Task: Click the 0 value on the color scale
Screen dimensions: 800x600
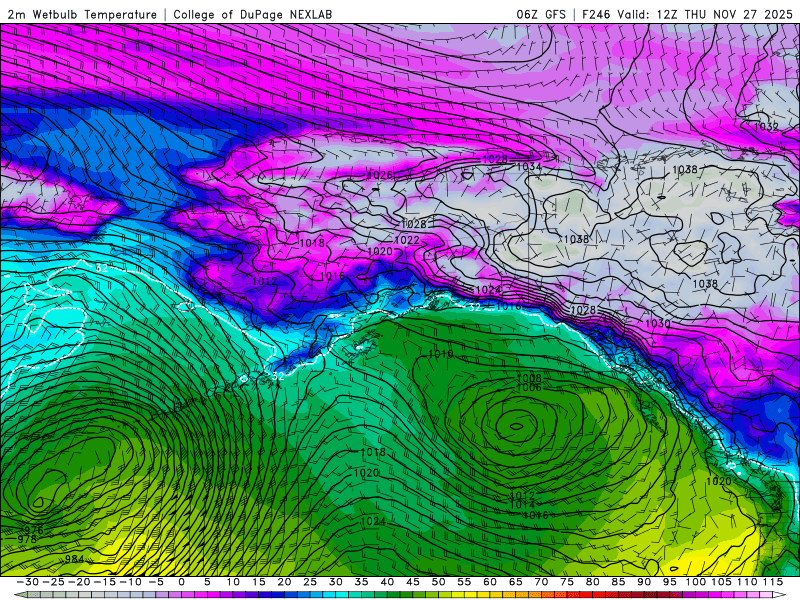Action: tap(182, 582)
